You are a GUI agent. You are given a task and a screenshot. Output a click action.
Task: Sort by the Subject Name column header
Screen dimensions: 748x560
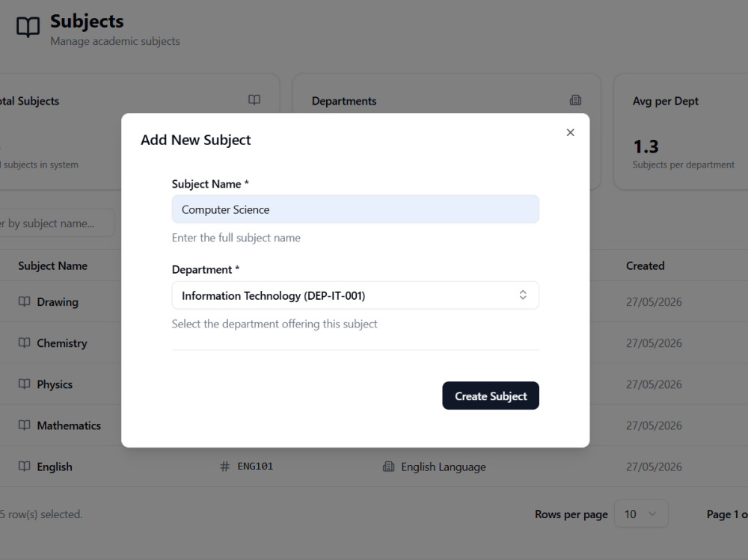pos(52,265)
